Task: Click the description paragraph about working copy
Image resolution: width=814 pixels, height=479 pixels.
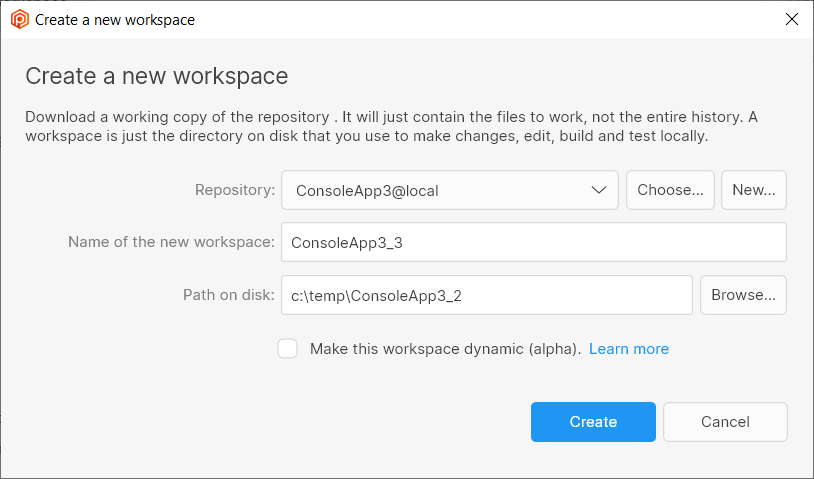Action: (x=390, y=126)
